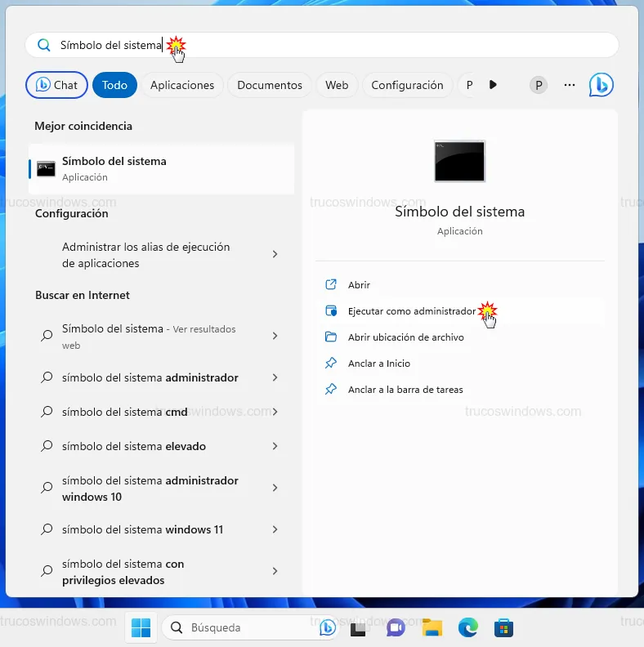The width and height of the screenshot is (644, 647).
Task: Open the Windows Start button on taskbar
Action: pos(141,627)
